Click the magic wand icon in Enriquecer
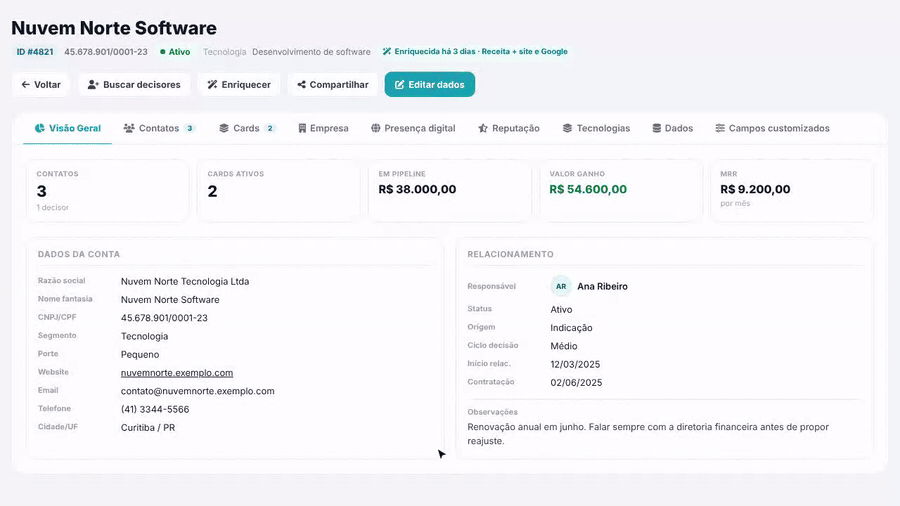Viewport: 900px width, 506px height. [212, 84]
